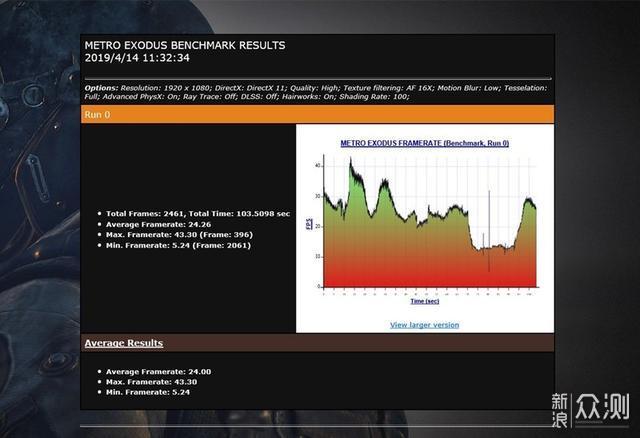Click the highest peak on the framerate graph

pyautogui.click(x=349, y=162)
